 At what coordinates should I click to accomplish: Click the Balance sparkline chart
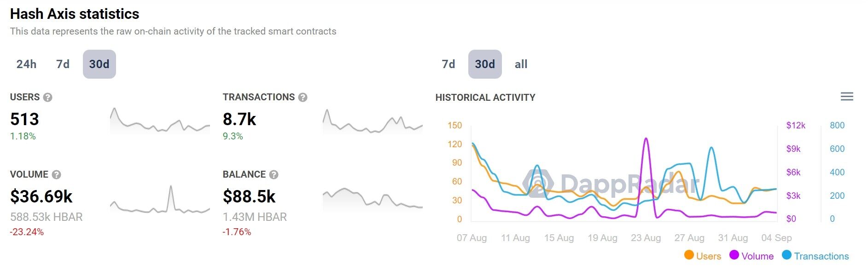tap(373, 199)
